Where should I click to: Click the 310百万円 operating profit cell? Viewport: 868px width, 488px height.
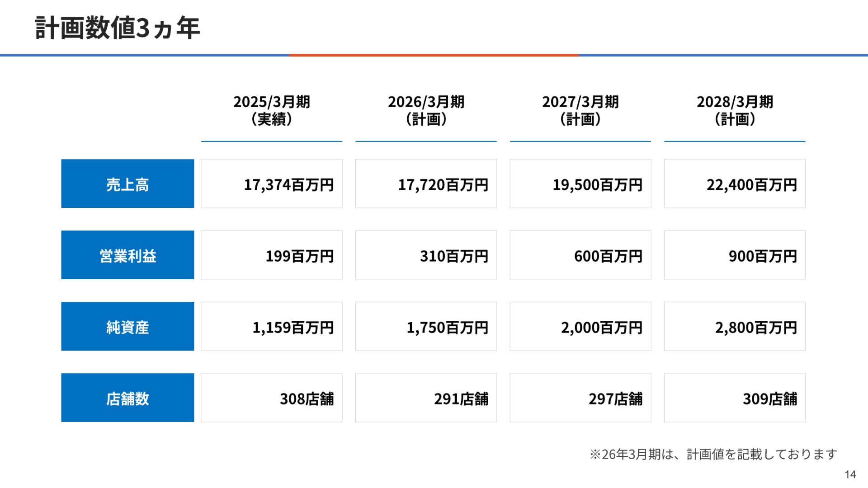coord(426,255)
